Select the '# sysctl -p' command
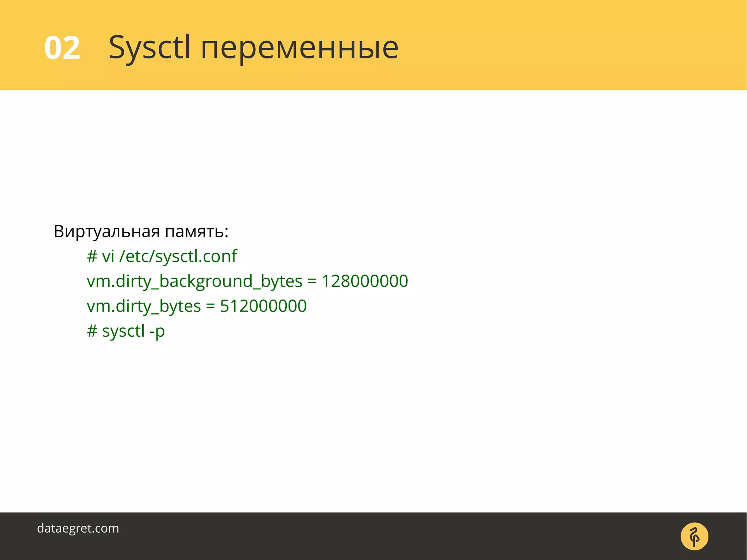 126,331
